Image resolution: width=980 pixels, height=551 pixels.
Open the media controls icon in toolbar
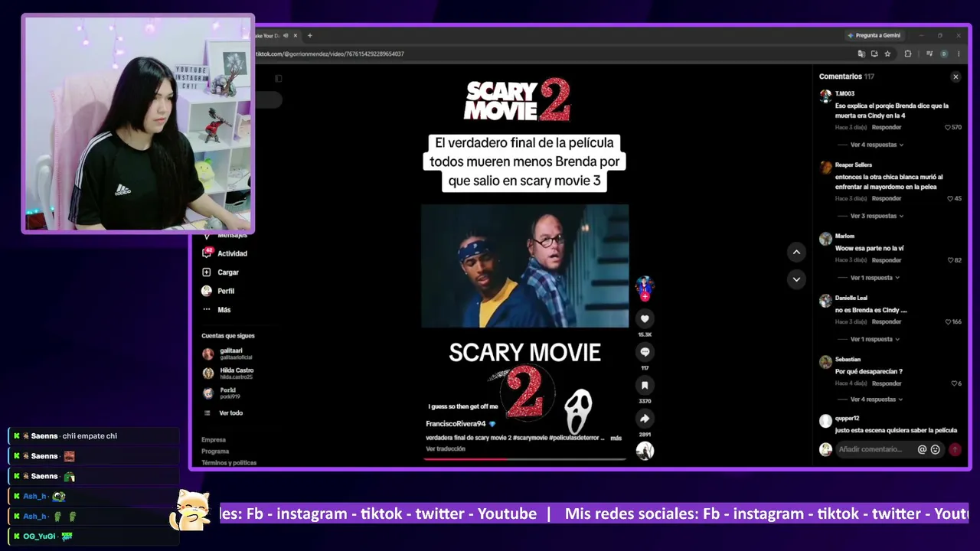pos(929,54)
